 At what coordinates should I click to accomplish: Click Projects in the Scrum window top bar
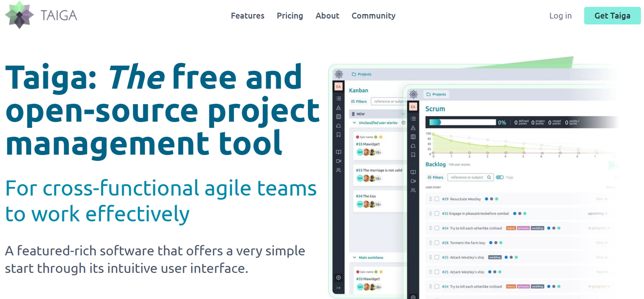pos(436,94)
